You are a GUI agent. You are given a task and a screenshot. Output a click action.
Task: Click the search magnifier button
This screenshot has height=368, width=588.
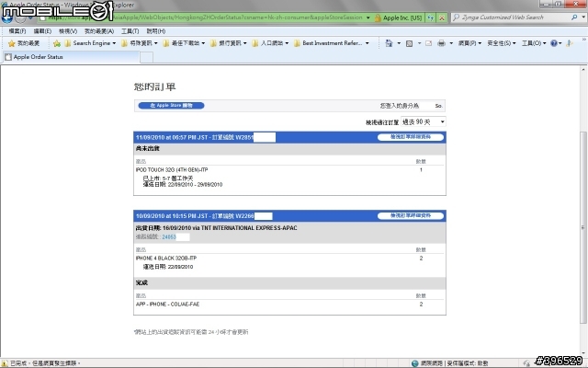tap(574, 17)
